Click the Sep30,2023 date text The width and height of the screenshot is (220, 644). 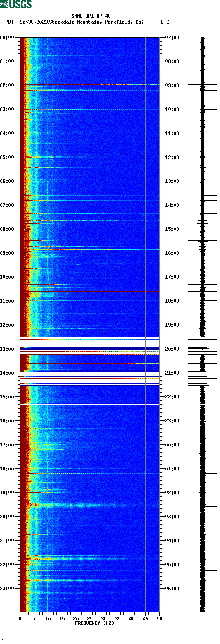33,22
